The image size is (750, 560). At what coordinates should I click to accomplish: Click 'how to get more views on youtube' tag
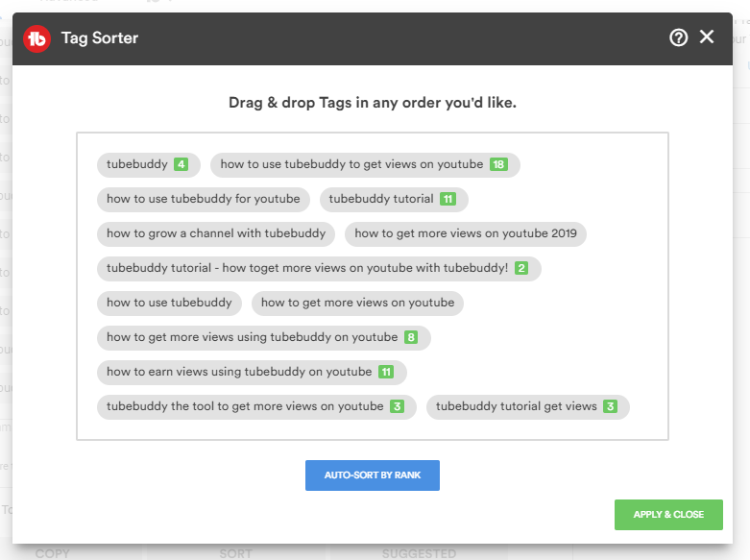tap(357, 303)
